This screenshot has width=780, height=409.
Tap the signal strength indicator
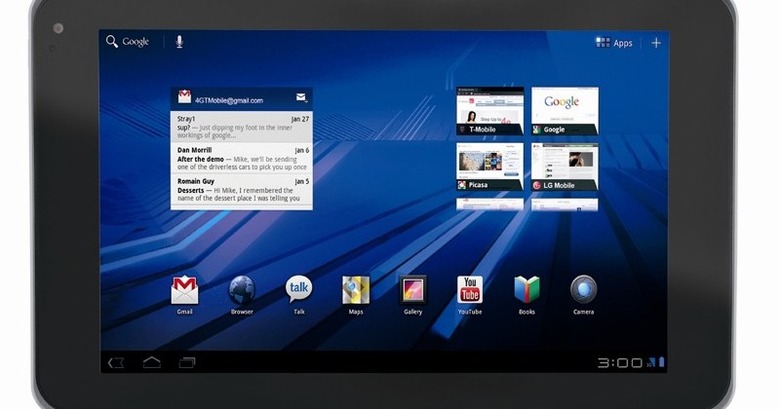(x=651, y=363)
